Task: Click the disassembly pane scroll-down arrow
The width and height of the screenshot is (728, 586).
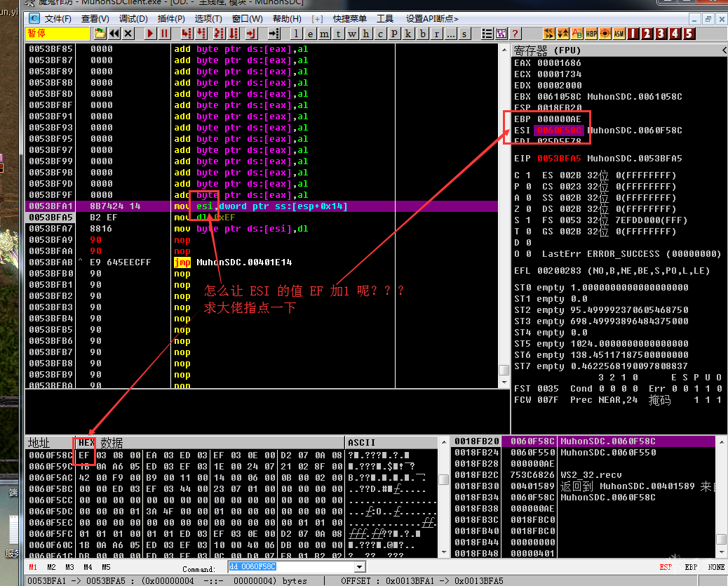Action: 504,382
